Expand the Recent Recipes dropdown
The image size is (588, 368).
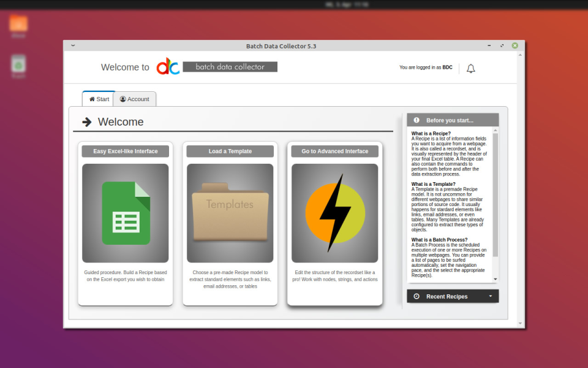tap(490, 296)
